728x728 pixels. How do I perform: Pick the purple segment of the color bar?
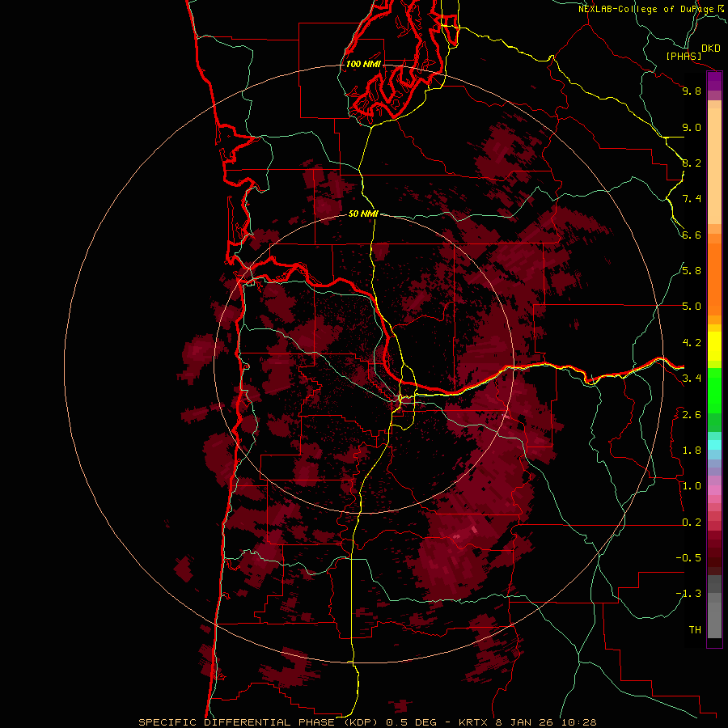[x=714, y=82]
